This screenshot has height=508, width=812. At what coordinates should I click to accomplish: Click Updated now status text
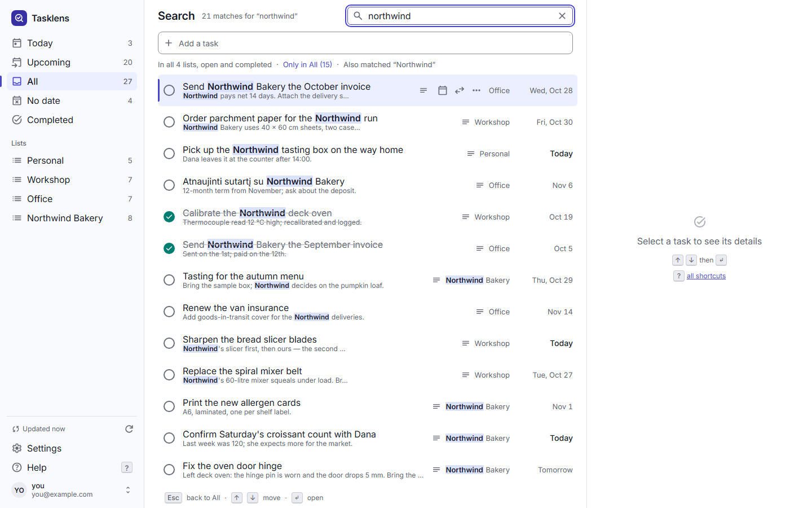[44, 429]
